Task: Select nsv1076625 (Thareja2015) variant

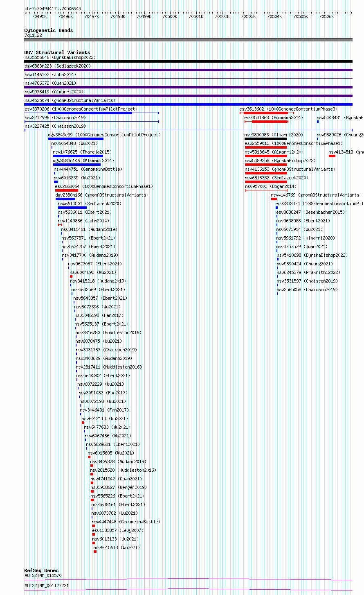Action: (82, 152)
